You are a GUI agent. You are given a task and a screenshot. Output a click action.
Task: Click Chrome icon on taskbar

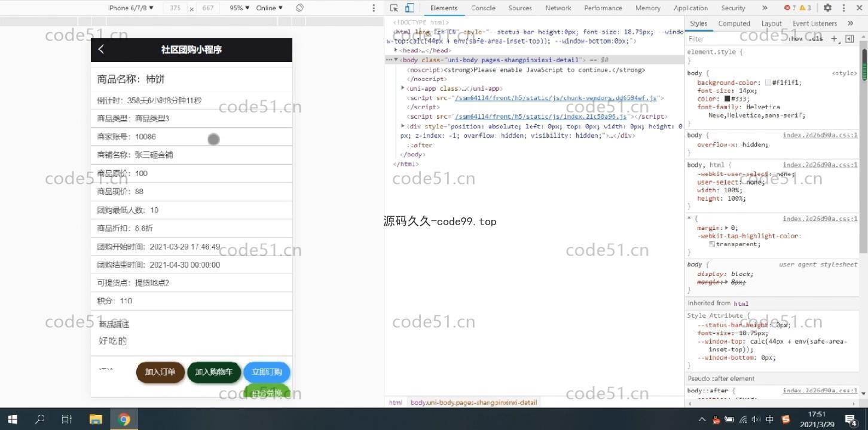[124, 419]
